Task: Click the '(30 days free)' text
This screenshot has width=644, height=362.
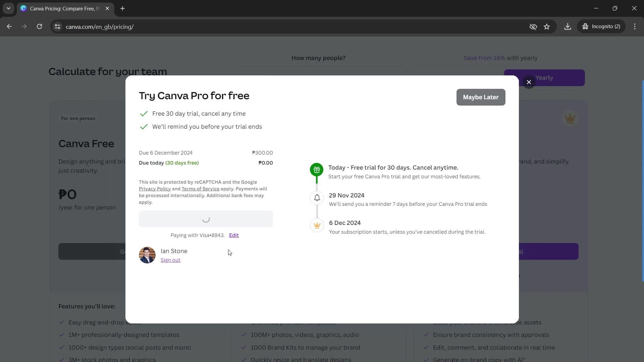Action: click(x=182, y=163)
